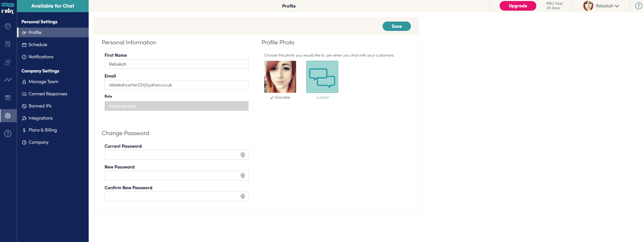Open help via the top-right question mark

pos(638,6)
